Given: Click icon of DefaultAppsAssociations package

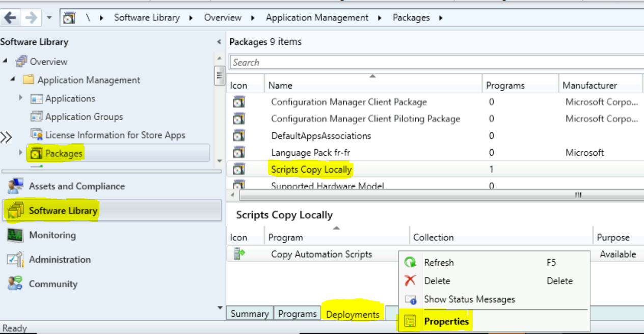Looking at the screenshot, I should (239, 135).
